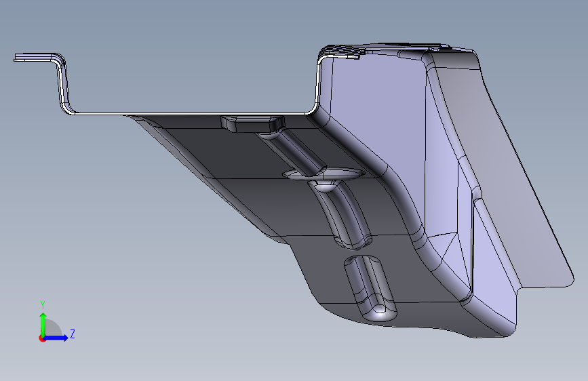Click the blue Z axis arrow of triad
The image size is (588, 381).
coord(56,338)
